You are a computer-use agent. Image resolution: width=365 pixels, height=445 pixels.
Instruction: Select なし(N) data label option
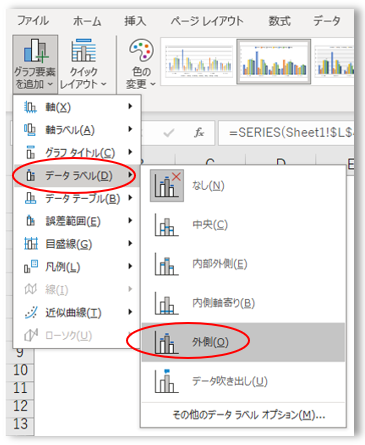pyautogui.click(x=243, y=185)
